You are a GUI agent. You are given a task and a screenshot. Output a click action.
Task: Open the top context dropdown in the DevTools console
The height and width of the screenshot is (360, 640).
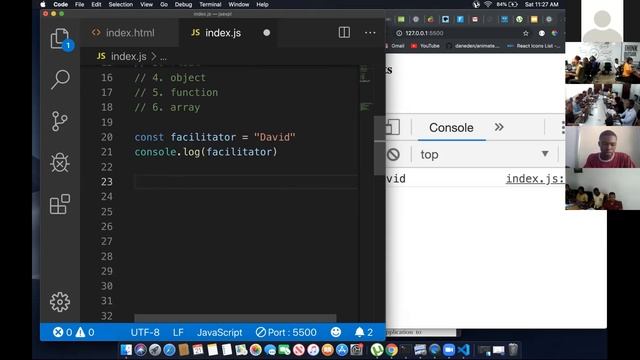click(x=484, y=154)
